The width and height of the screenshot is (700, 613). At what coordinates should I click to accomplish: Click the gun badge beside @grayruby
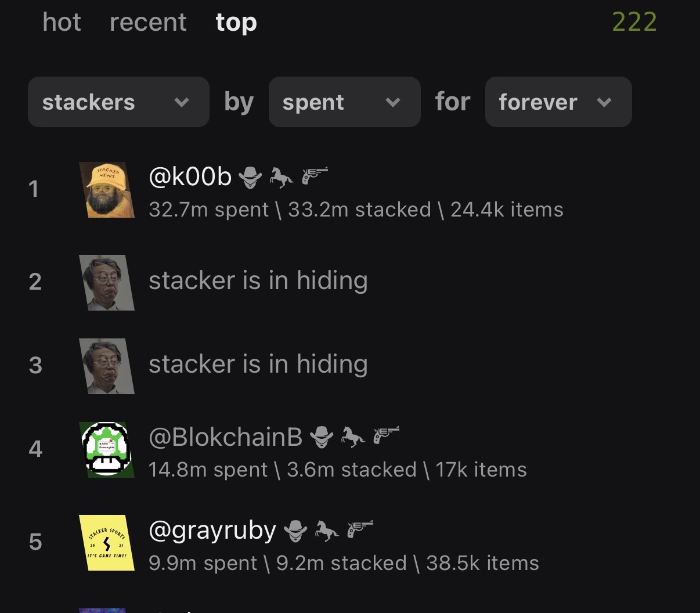pos(360,529)
